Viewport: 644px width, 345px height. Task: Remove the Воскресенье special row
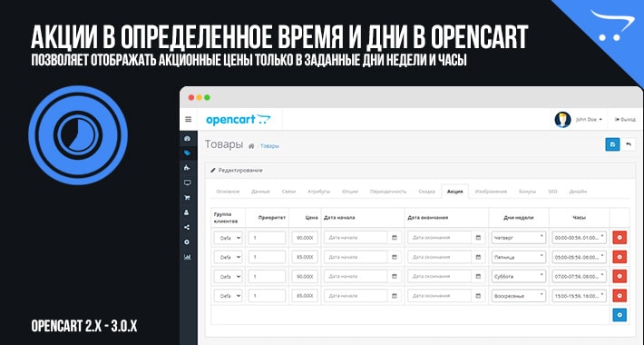tap(620, 296)
